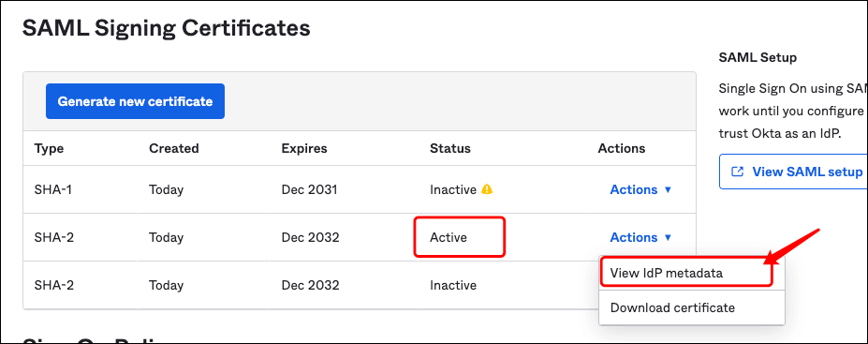
Task: Click the Dec 2031 expiry cell
Action: tap(309, 189)
